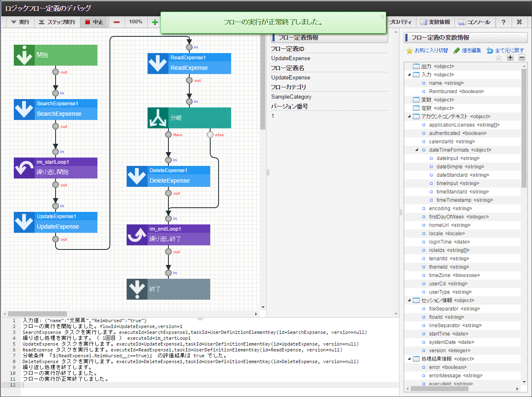This screenshot has width=532, height=397.
Task: Click the 'then' output port of 分岐
Action: (168, 135)
